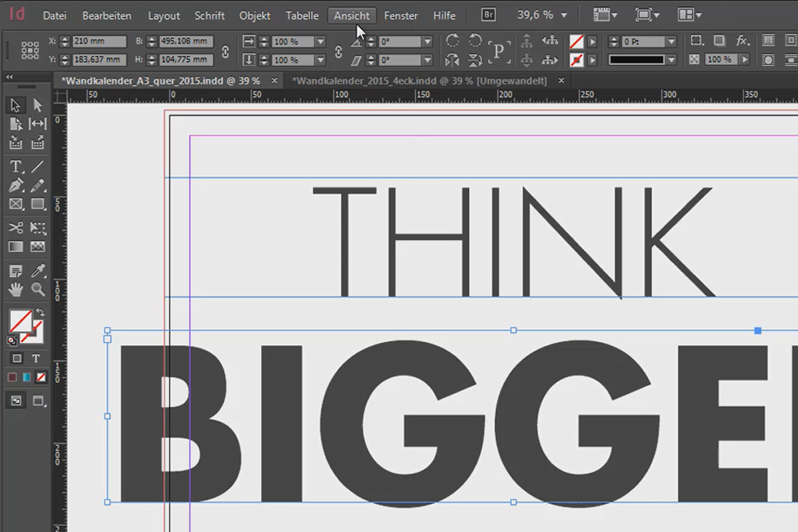The width and height of the screenshot is (798, 532).
Task: Open the Ansicht menu
Action: 352,15
